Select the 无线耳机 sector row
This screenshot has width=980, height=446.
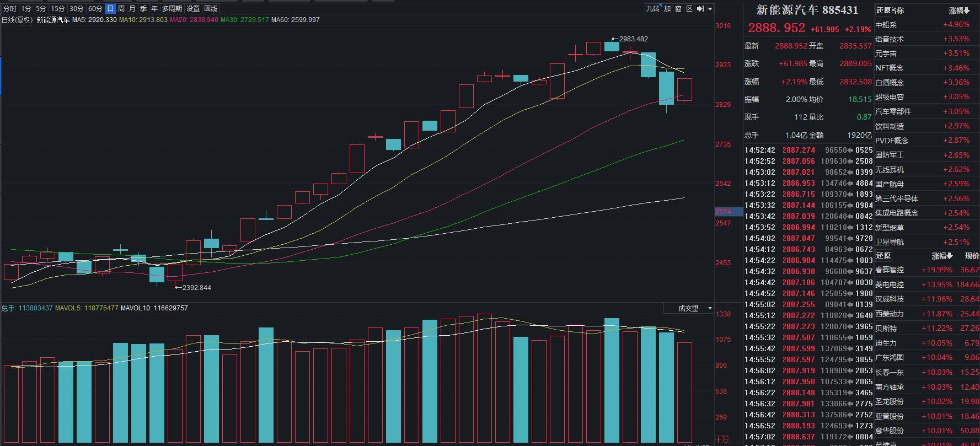(x=927, y=170)
